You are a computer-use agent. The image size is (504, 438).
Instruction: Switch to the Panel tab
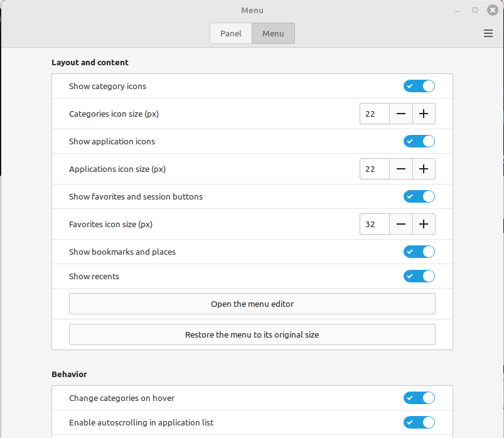coord(231,34)
